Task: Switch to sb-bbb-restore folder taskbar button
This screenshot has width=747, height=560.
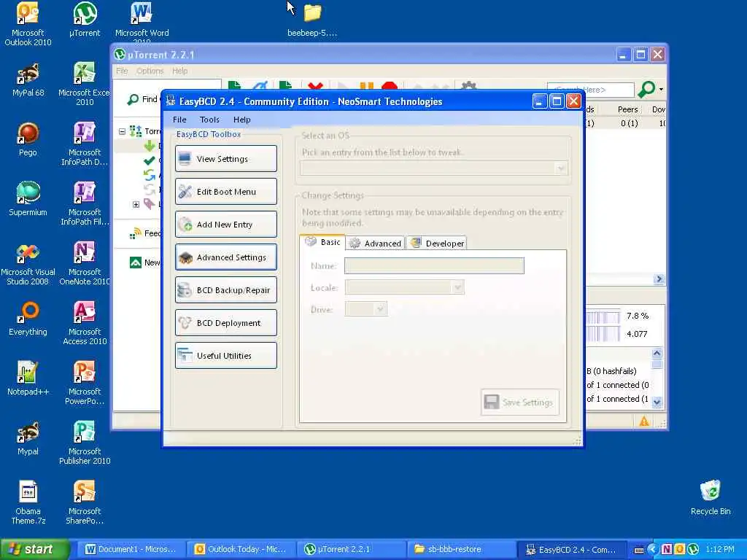Action: click(x=462, y=550)
